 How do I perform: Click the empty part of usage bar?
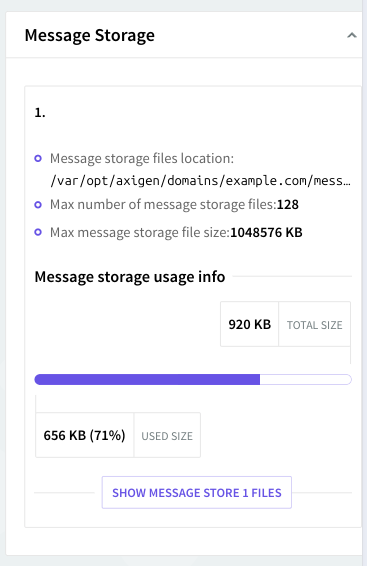(x=306, y=379)
